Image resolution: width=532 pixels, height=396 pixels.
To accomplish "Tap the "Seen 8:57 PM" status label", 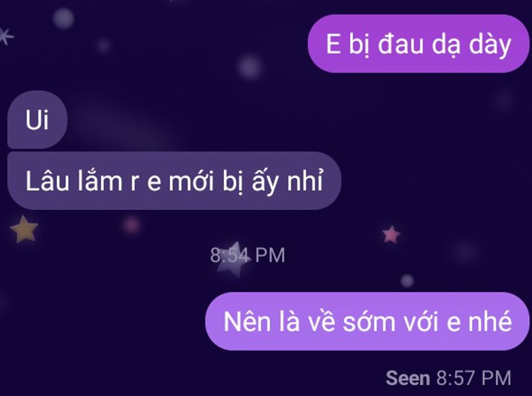I will click(x=448, y=378).
